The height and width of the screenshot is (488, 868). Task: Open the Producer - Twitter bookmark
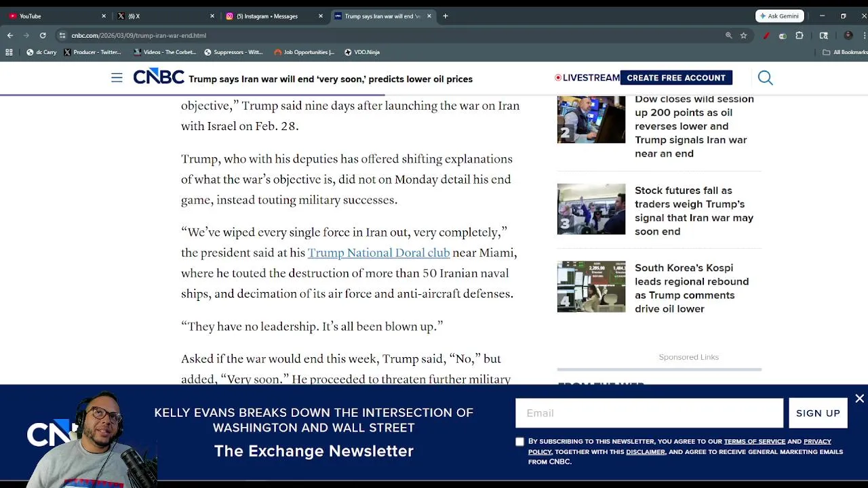tap(92, 52)
